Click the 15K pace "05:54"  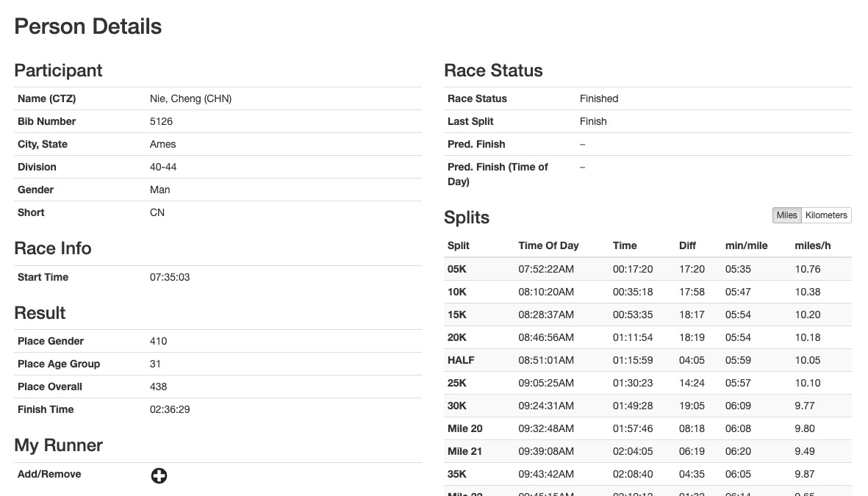click(x=738, y=315)
